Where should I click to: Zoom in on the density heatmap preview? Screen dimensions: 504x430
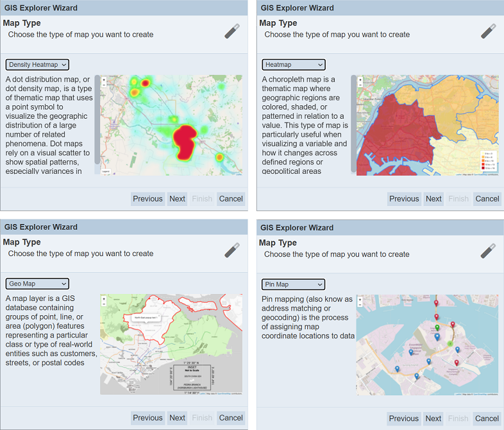(x=104, y=78)
